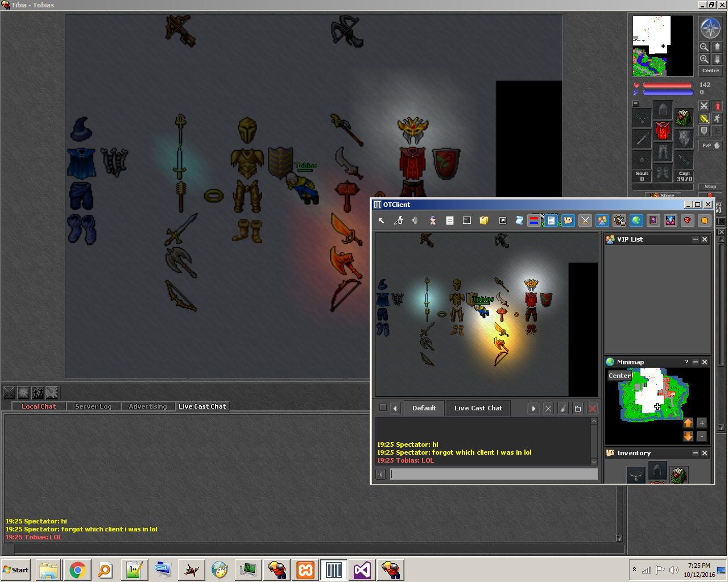Minimize Inventory panel in OTClient
This screenshot has width=728, height=582.
tap(695, 453)
